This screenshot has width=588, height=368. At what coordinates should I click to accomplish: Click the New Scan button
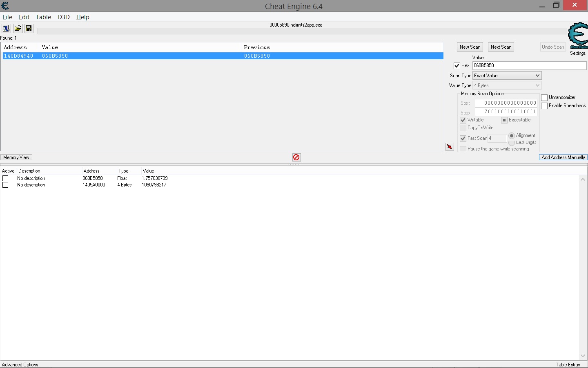(x=470, y=47)
